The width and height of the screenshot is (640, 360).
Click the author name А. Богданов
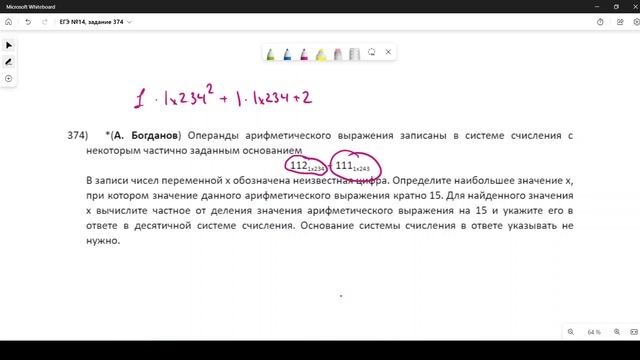tap(146, 136)
